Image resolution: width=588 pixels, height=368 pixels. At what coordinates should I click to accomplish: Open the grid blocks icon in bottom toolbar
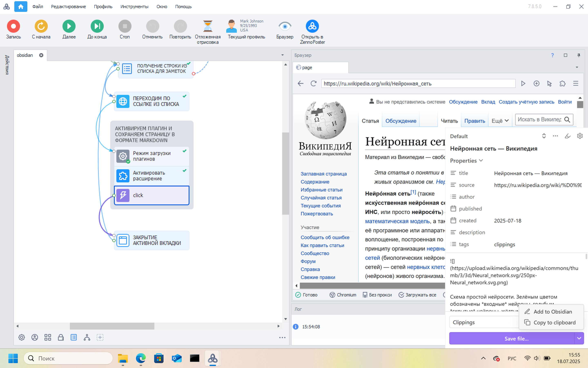[48, 337]
